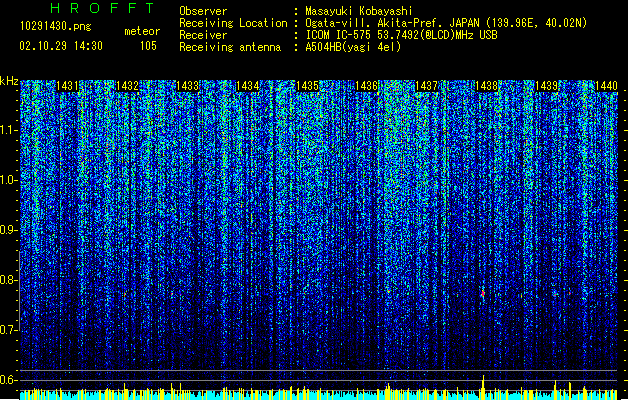
Task: Click the 1.0 kHz axis label
Action: tap(9, 180)
